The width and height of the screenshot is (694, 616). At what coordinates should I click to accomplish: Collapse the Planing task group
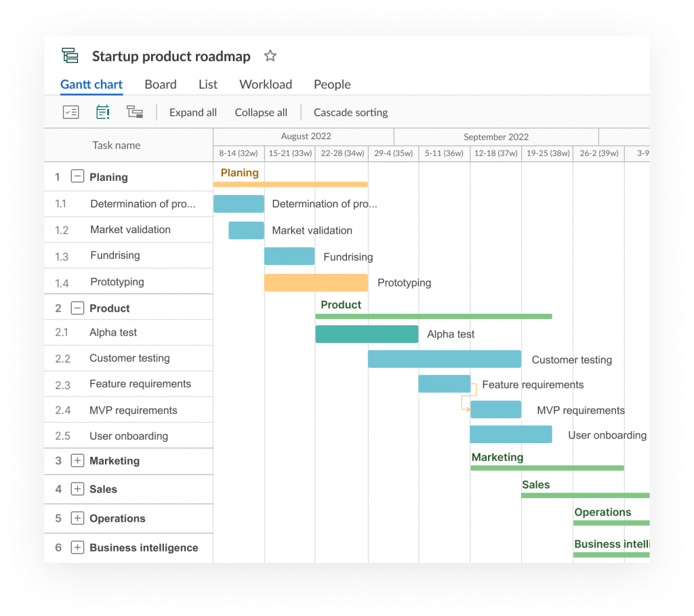click(x=77, y=177)
